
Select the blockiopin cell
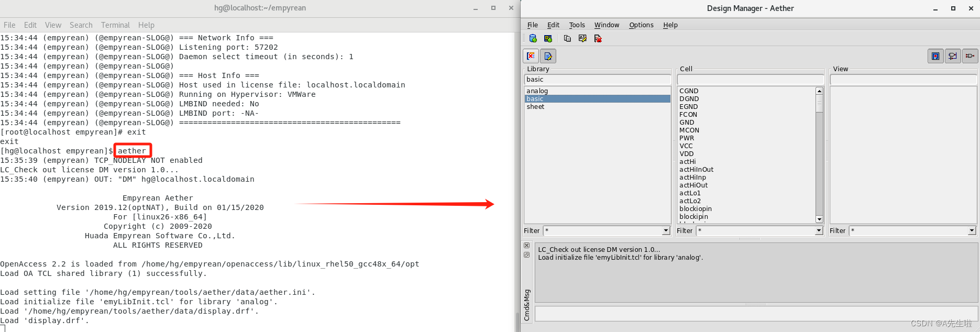pos(696,209)
